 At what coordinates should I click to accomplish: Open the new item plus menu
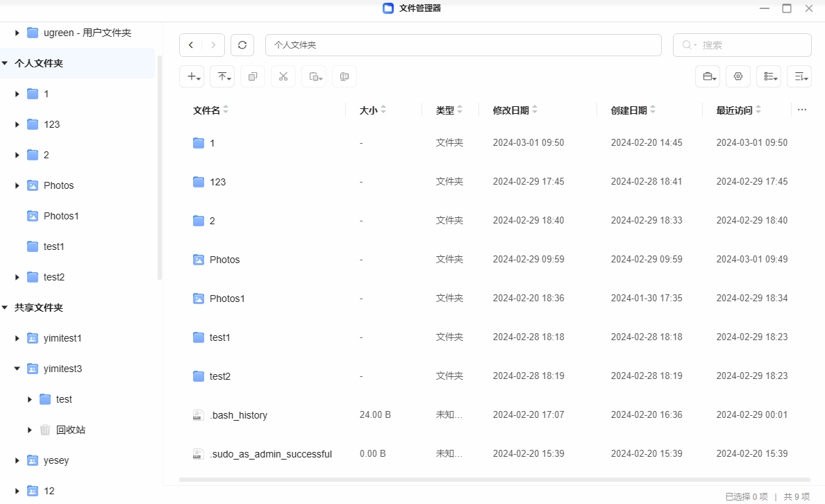tap(192, 77)
